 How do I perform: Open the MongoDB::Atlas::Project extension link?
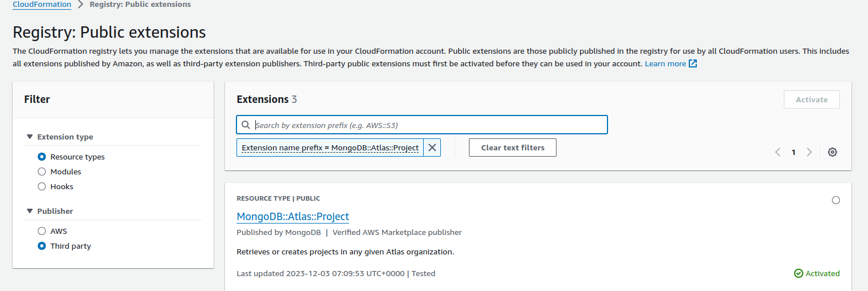tap(293, 216)
